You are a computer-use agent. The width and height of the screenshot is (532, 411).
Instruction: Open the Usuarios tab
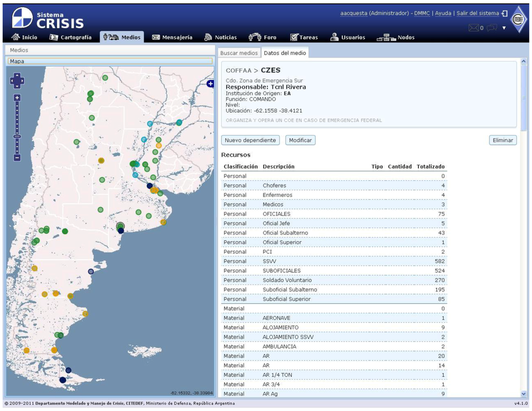point(348,37)
